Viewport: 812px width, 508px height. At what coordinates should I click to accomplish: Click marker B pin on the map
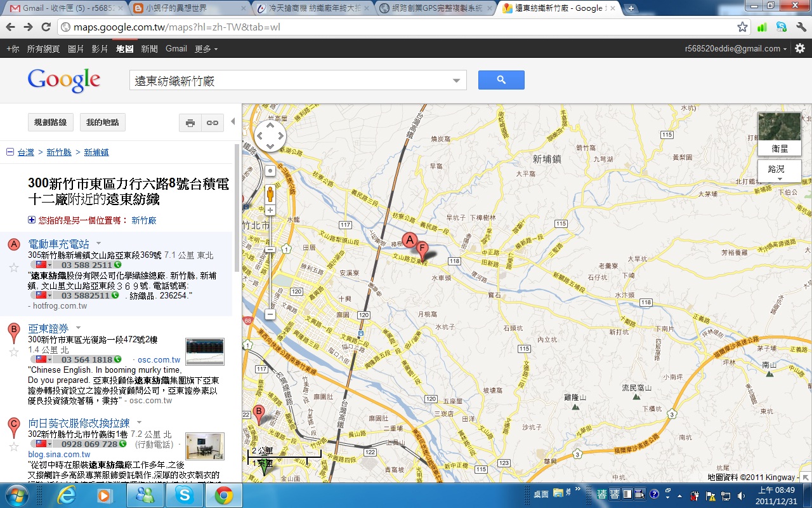coord(258,414)
